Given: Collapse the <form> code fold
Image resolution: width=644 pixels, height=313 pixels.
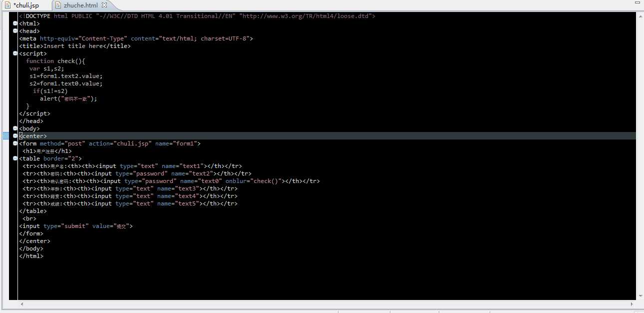Looking at the screenshot, I should click(x=15, y=143).
